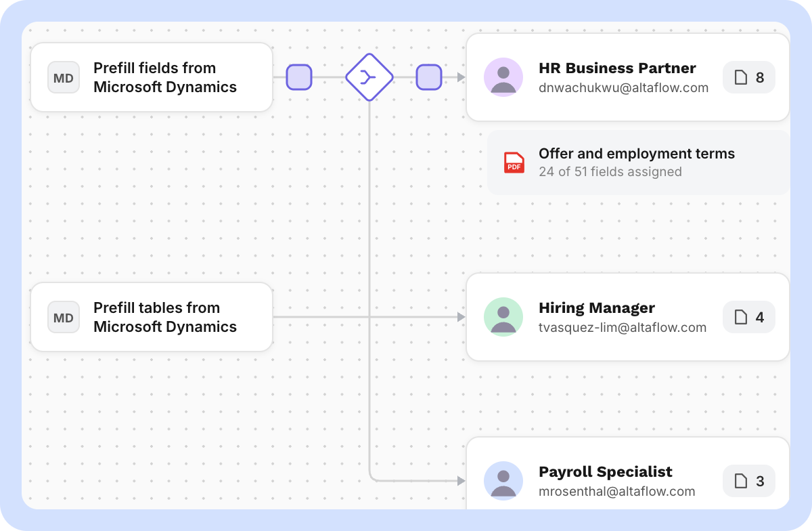Open Prefill fields from Microsoft Dynamics card
Screen dimensions: 812x531
pos(152,77)
